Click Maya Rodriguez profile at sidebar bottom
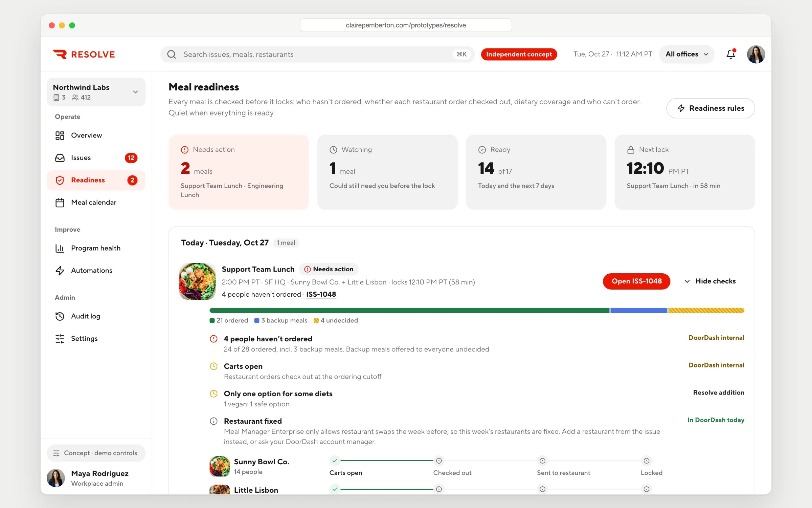The image size is (812, 508). pos(96,478)
